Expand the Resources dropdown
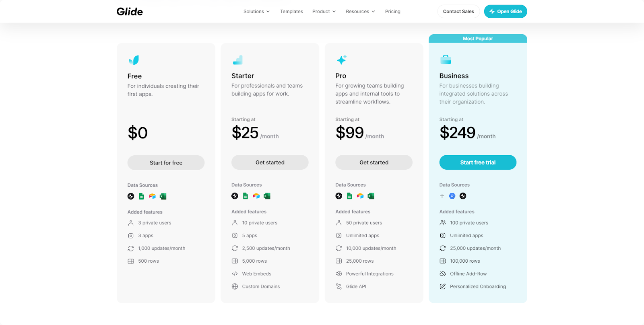Screen dimensions: 644x325 360,12
